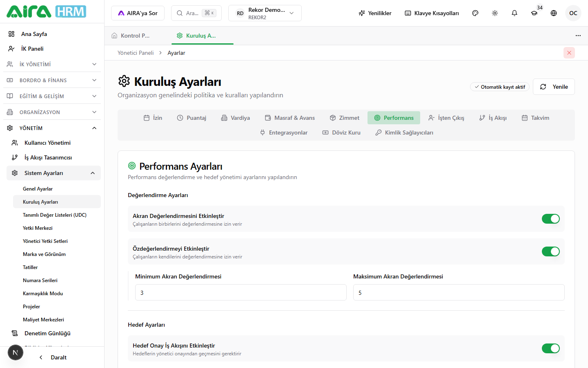Open the OC user avatar
The height and width of the screenshot is (368, 588).
pyautogui.click(x=573, y=13)
